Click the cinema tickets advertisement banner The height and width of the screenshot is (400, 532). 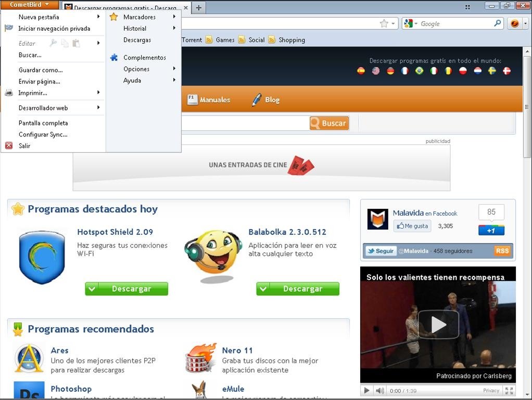point(261,168)
